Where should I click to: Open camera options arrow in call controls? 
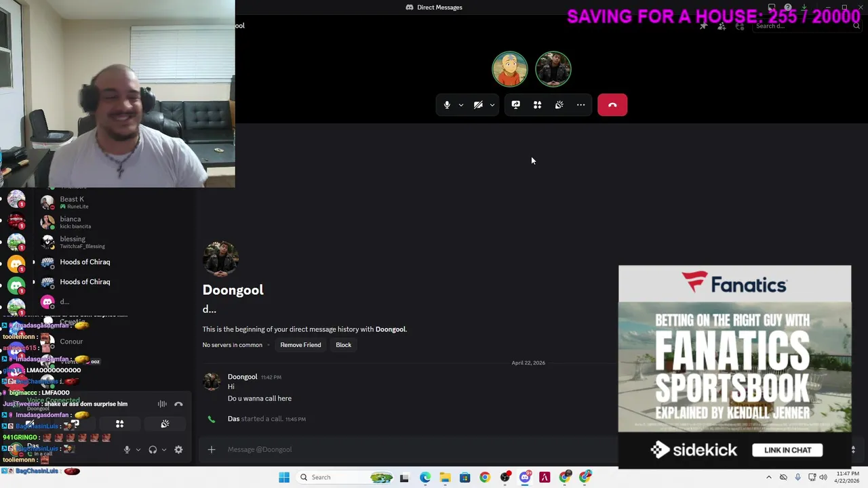492,105
